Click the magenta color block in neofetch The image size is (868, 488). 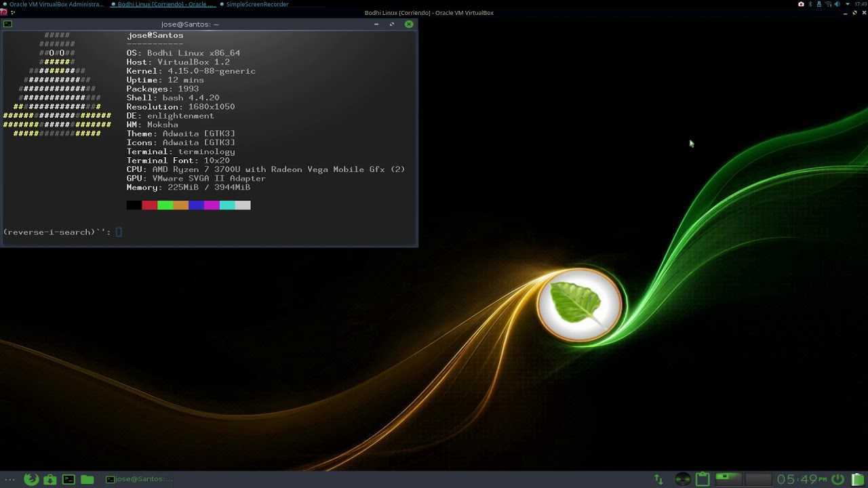pos(212,205)
